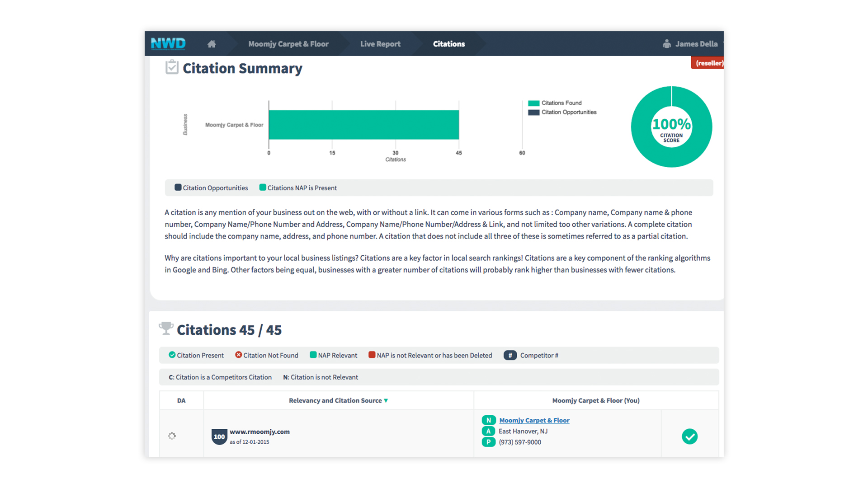Click the A address badge
The image size is (868, 488).
pyautogui.click(x=489, y=431)
